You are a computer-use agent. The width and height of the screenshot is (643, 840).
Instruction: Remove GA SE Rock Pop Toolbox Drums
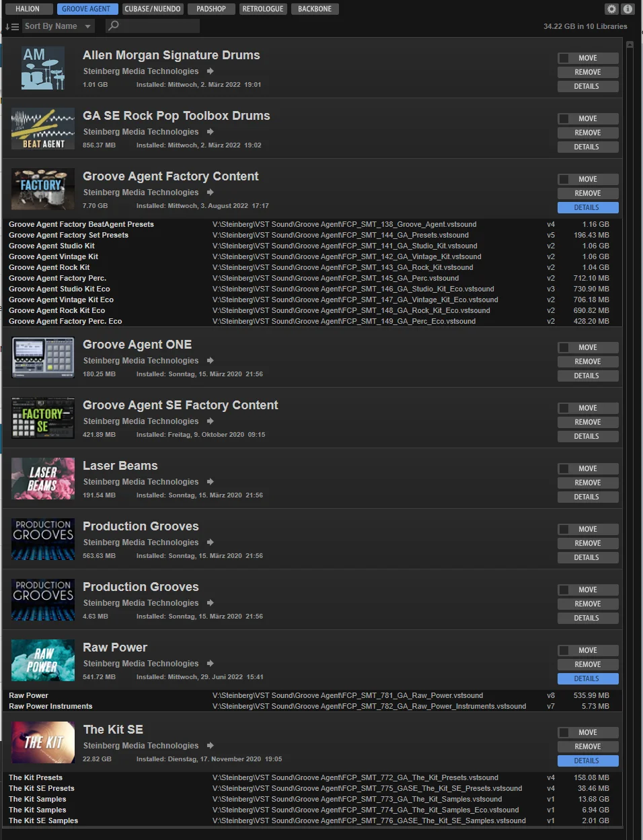[x=588, y=133]
